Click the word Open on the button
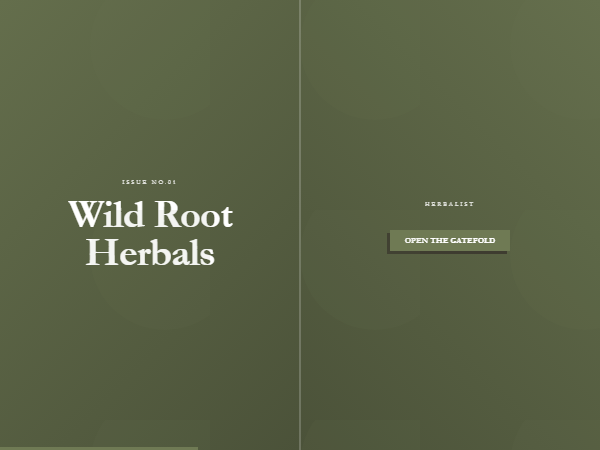The width and height of the screenshot is (600, 450). pos(416,240)
